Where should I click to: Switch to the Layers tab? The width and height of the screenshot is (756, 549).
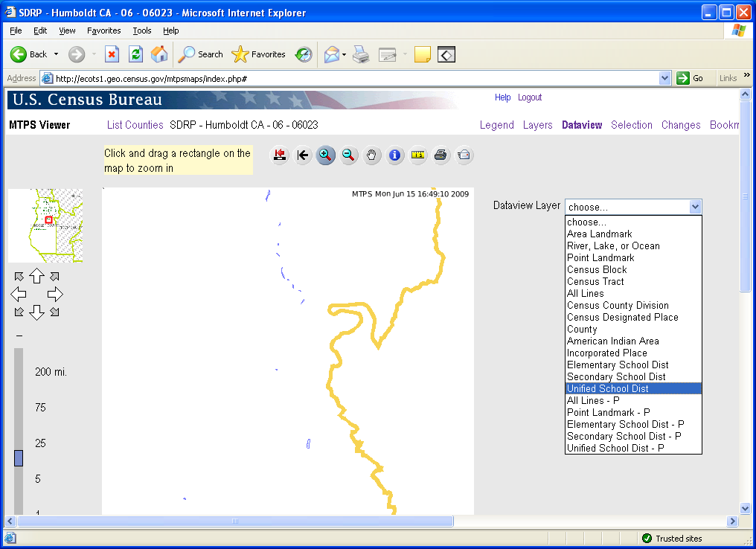click(x=537, y=125)
